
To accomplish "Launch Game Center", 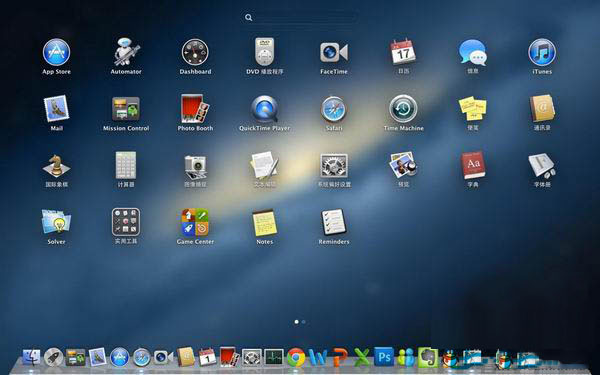I will pos(195,222).
